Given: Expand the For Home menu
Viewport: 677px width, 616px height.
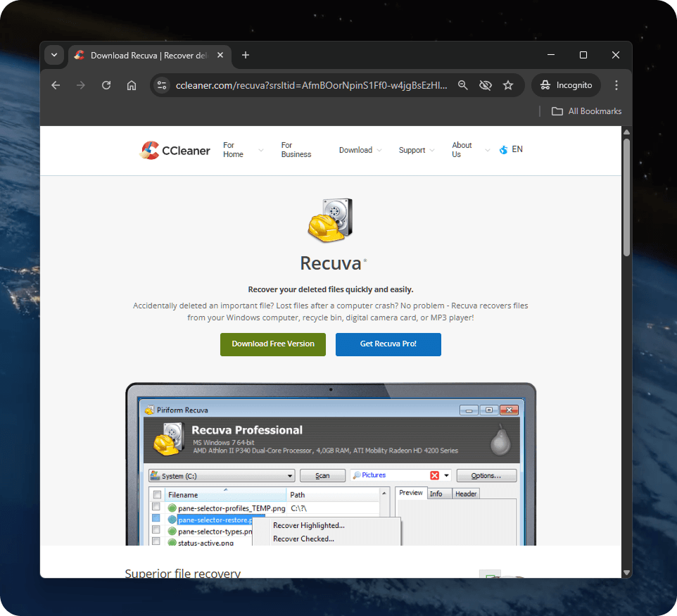Looking at the screenshot, I should (243, 150).
